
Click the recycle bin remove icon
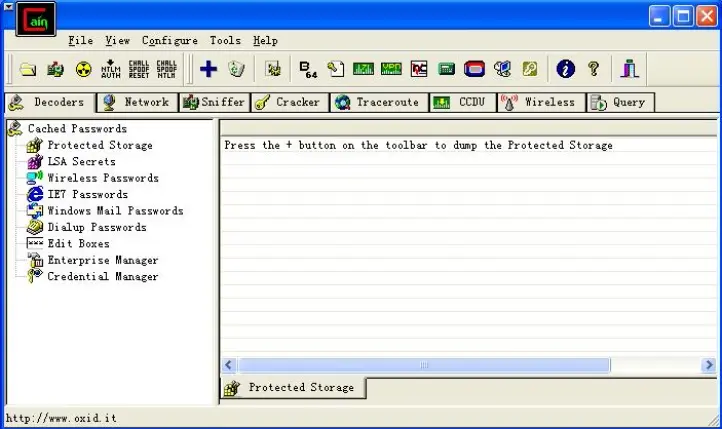236,70
